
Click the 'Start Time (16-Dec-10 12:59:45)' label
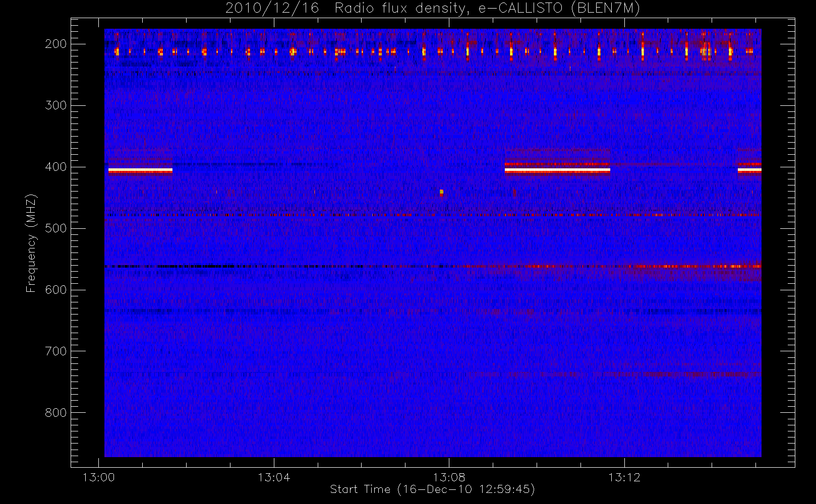[x=432, y=489]
